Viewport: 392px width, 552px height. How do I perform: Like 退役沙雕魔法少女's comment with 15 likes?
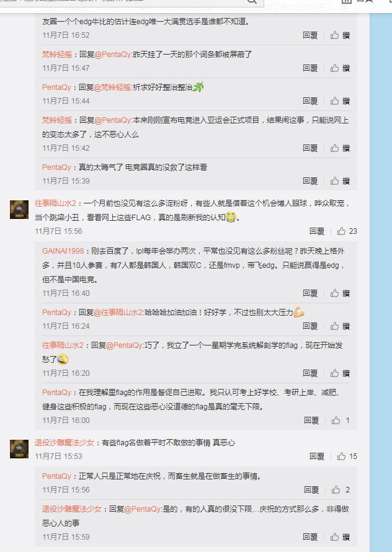coord(347,456)
